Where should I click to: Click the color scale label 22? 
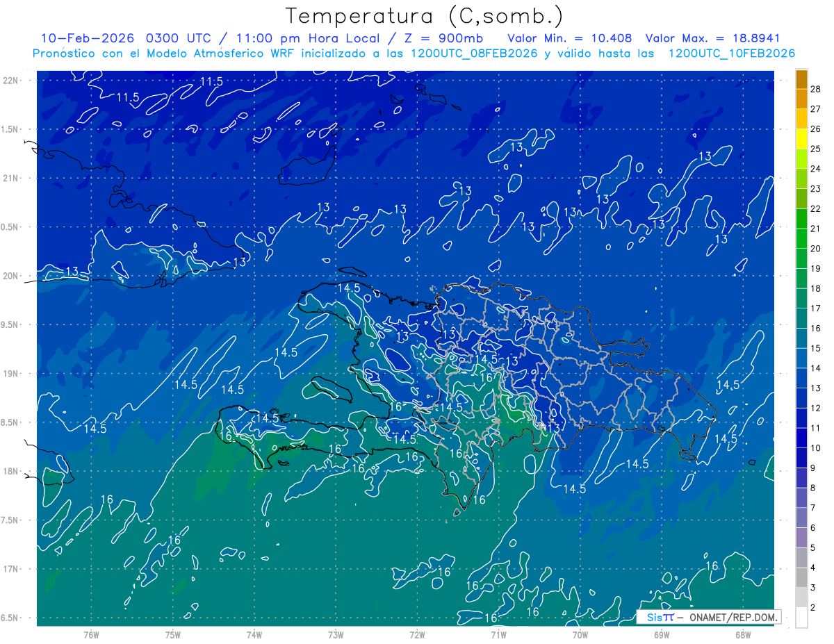click(x=816, y=208)
